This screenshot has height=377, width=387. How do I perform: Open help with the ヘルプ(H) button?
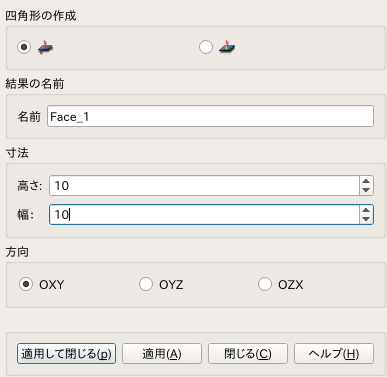[334, 354]
